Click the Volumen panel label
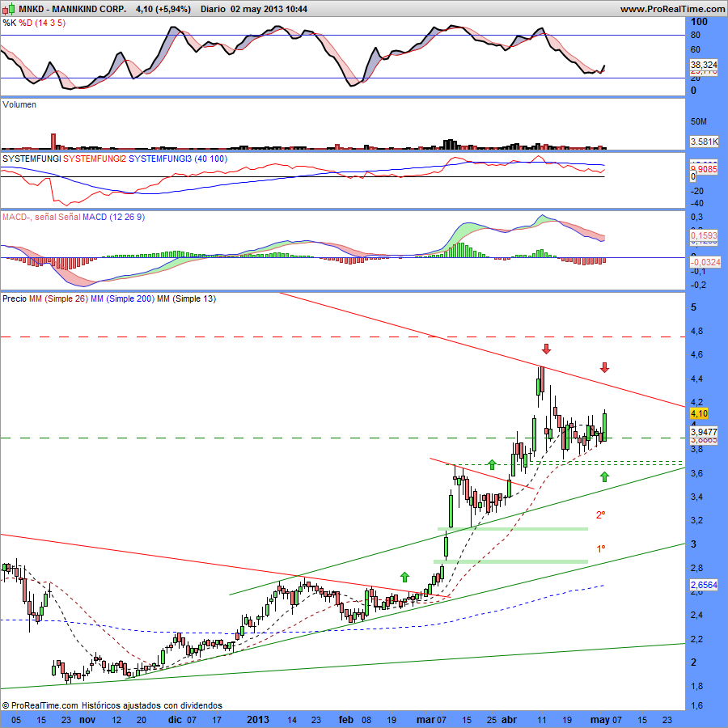Screen dimensions: 728x728 pyautogui.click(x=19, y=104)
